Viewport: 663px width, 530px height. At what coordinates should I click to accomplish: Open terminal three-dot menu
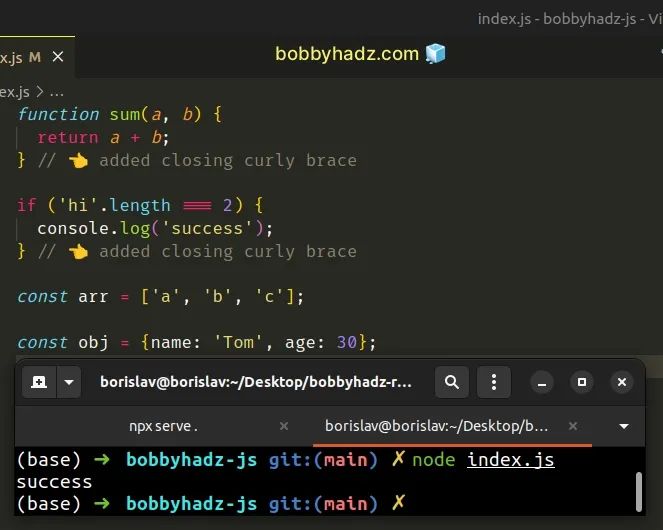coord(494,382)
